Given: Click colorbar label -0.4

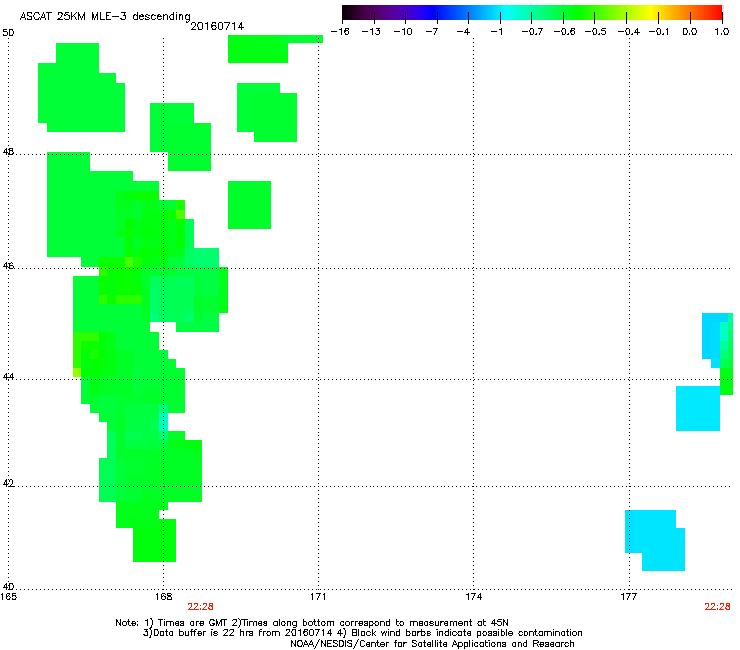Looking at the screenshot, I should (629, 32).
